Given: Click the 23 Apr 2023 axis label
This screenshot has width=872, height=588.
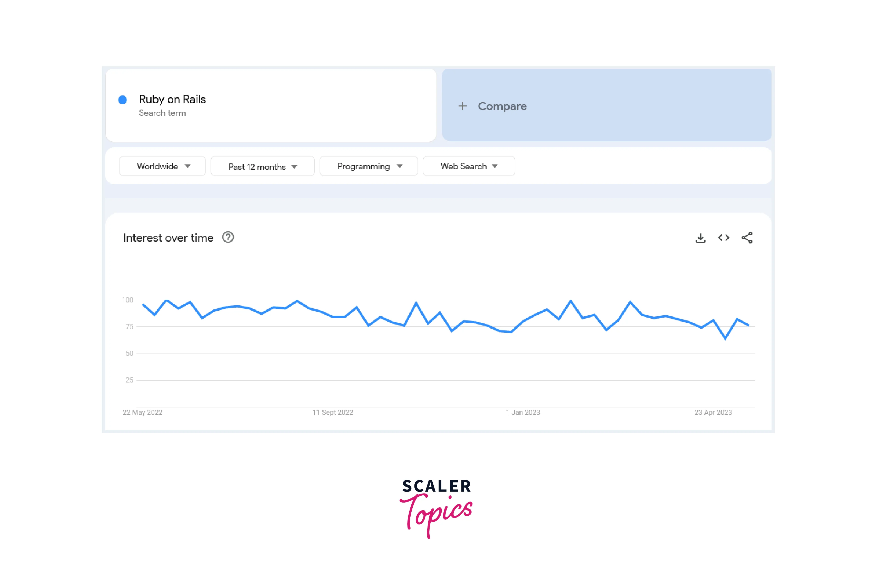Looking at the screenshot, I should 713,413.
